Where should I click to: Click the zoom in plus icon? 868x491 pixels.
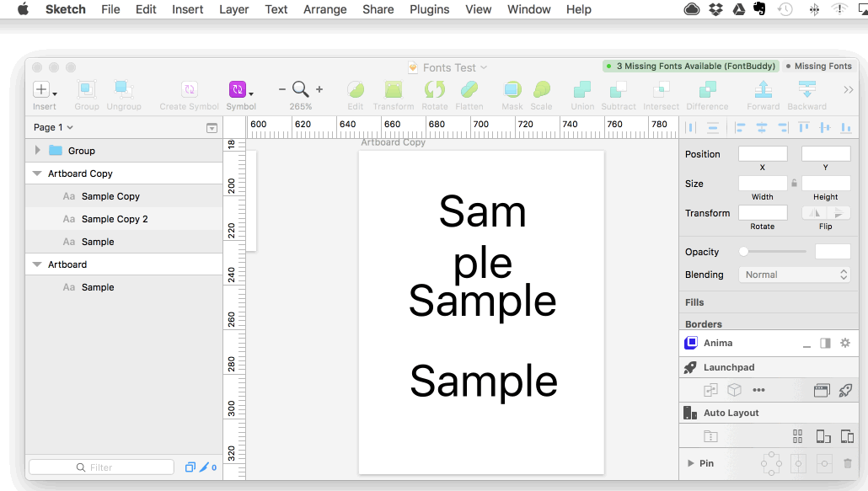click(x=319, y=89)
